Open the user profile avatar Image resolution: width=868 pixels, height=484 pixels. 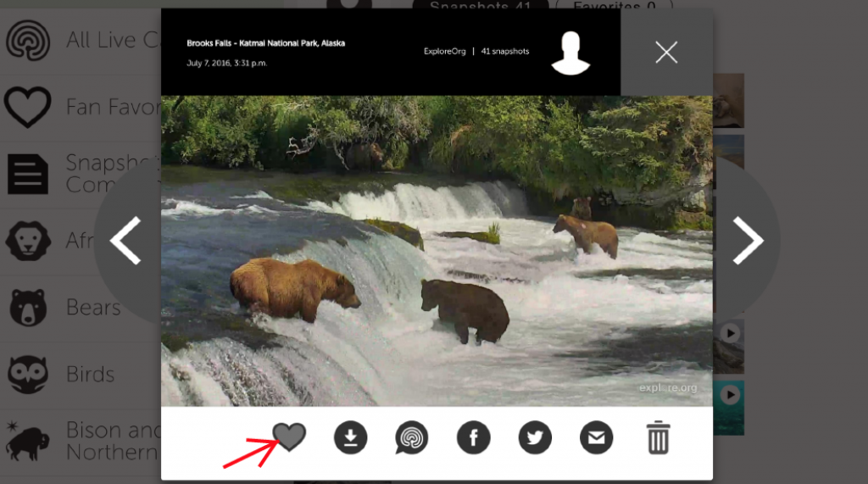click(570, 53)
